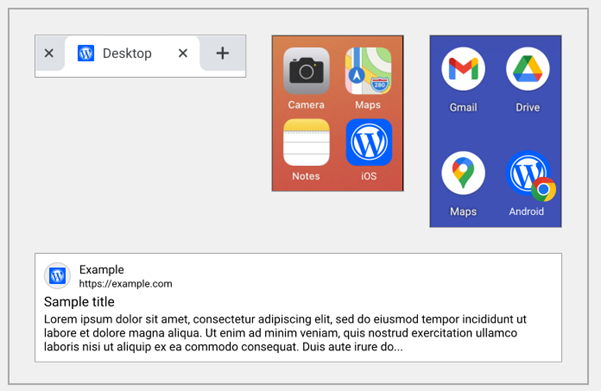Open the Camera app icon
This screenshot has width=601, height=391.
click(306, 71)
